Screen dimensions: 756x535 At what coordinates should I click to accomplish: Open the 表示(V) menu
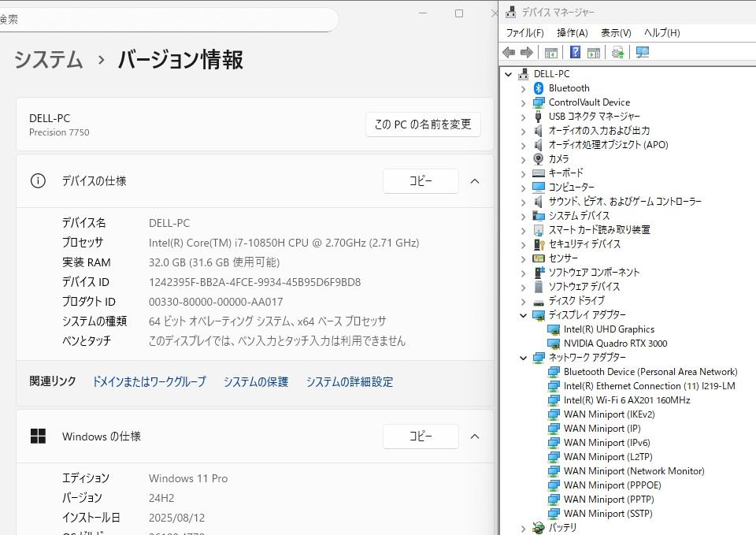[x=616, y=33]
